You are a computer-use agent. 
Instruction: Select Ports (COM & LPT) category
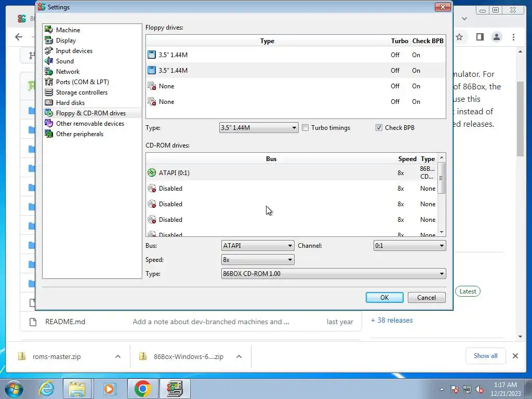(82, 82)
